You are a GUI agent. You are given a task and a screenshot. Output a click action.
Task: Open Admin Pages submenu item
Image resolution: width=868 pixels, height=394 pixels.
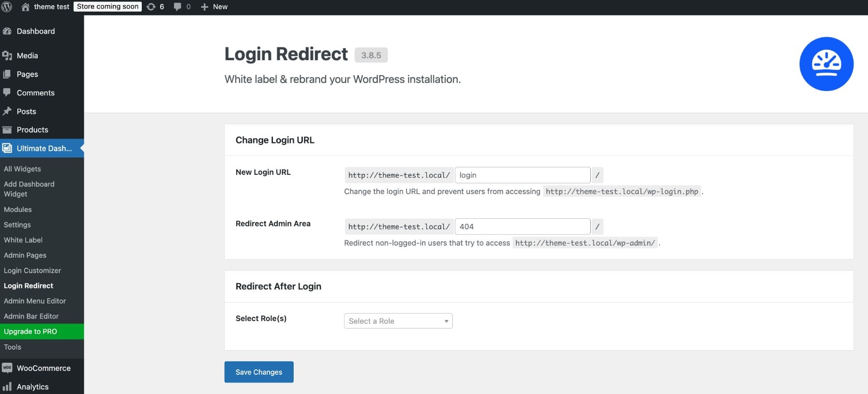point(25,255)
